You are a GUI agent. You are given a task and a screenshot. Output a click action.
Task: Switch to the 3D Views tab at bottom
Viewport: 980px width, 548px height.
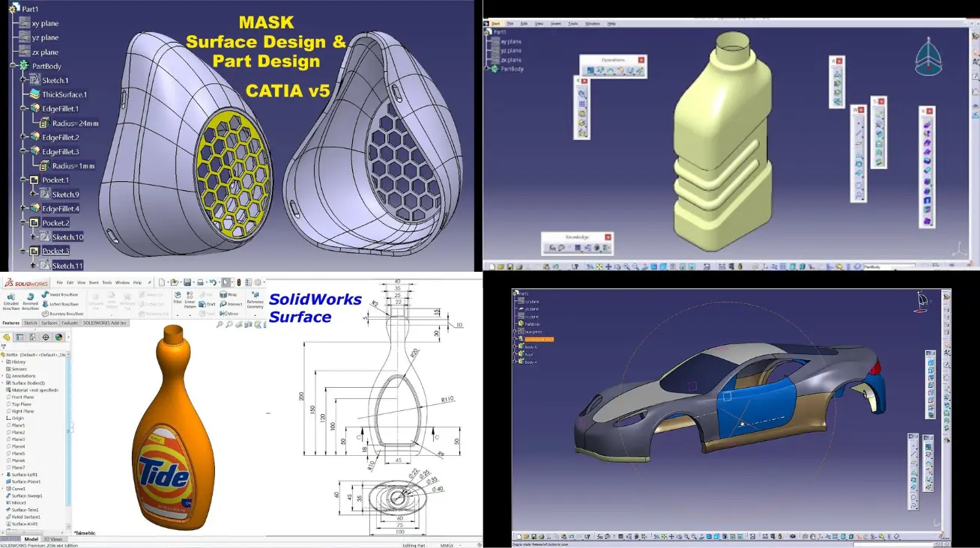click(53, 539)
